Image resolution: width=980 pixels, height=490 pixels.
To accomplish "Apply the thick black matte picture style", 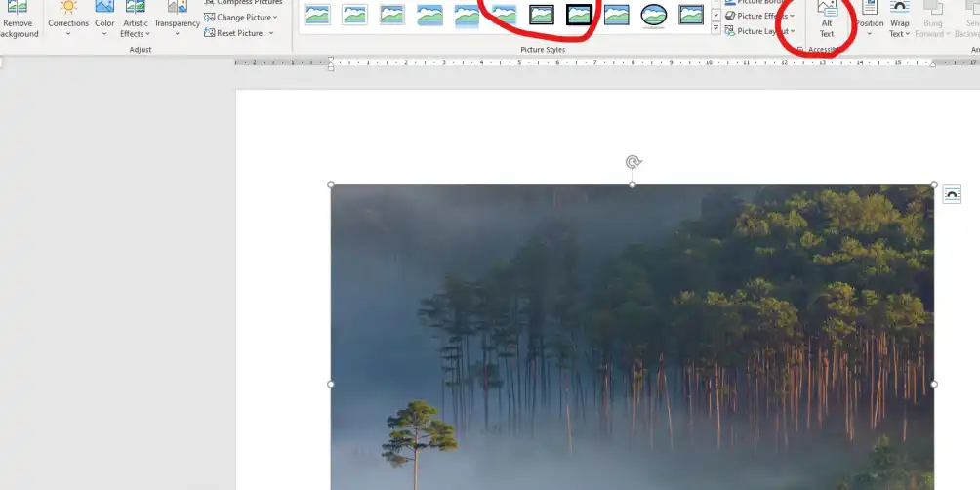I will pyautogui.click(x=579, y=15).
